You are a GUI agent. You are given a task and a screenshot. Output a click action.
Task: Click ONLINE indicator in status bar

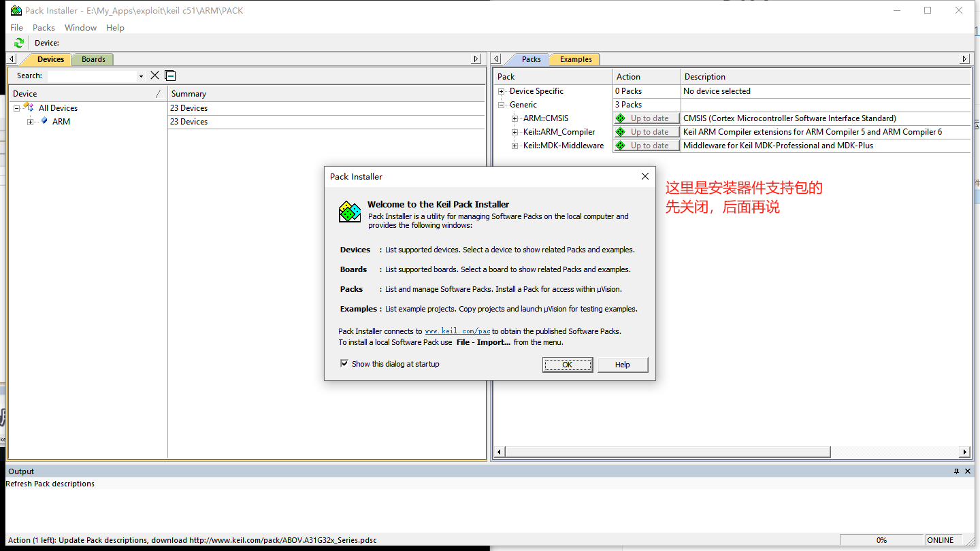click(940, 540)
